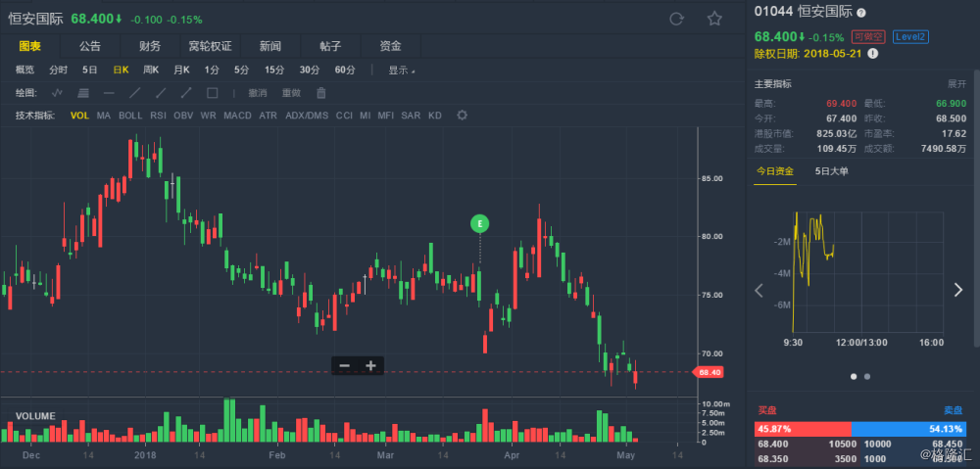The width and height of the screenshot is (980, 469).
Task: Select the 5日大单 tab
Action: pos(831,171)
